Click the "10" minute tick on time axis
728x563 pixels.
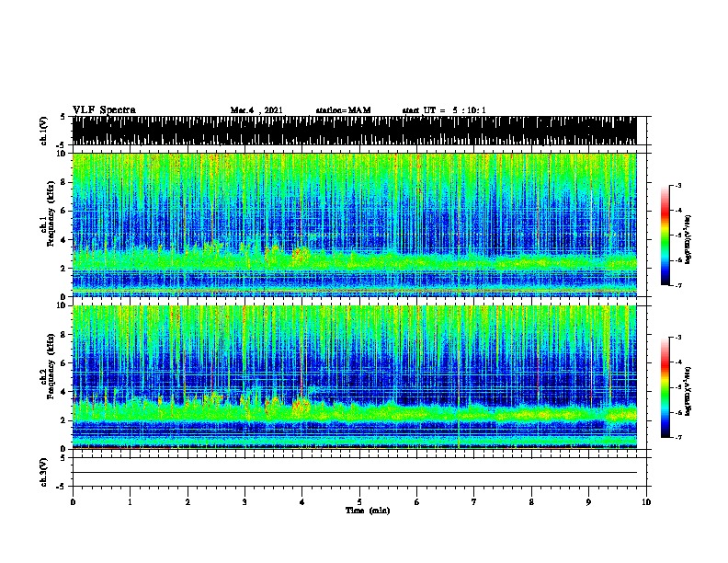click(646, 502)
